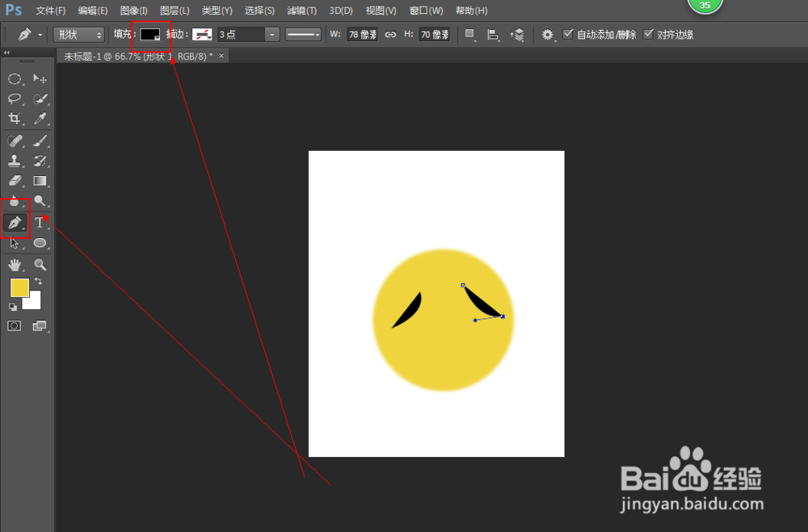The image size is (808, 532).
Task: Click the yellow foreground color swatch
Action: pos(19,287)
